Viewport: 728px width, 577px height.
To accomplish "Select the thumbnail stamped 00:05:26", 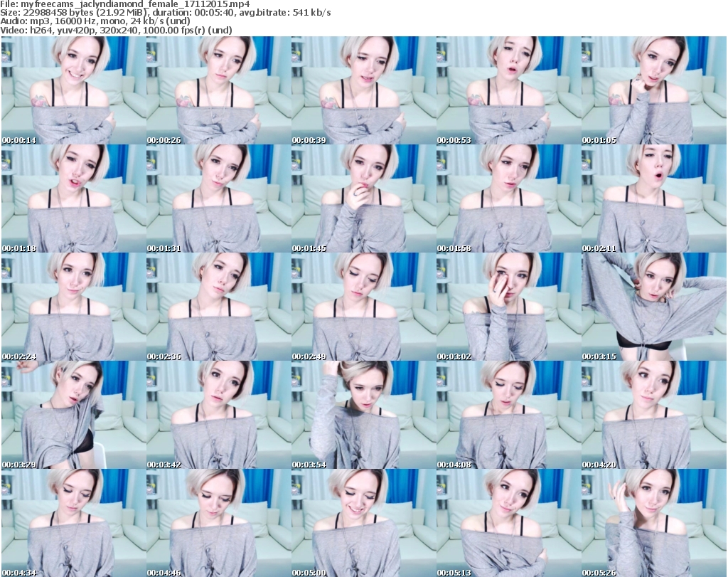I will pos(654,523).
